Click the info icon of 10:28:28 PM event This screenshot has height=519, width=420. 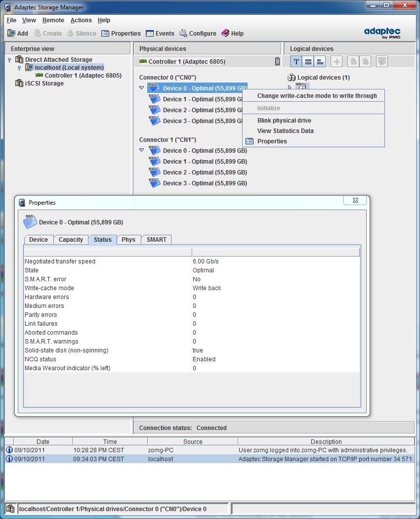[9, 450]
